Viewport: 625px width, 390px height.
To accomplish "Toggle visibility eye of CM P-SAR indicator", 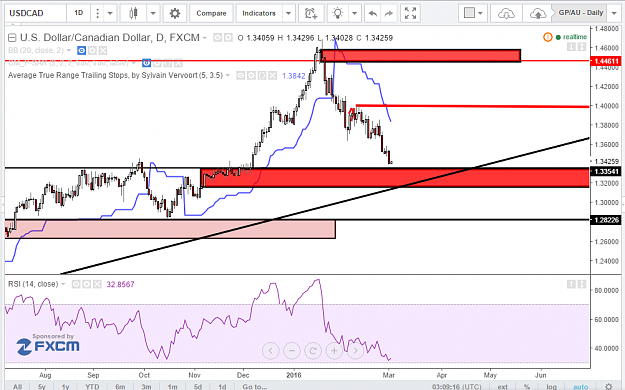I will [146, 63].
